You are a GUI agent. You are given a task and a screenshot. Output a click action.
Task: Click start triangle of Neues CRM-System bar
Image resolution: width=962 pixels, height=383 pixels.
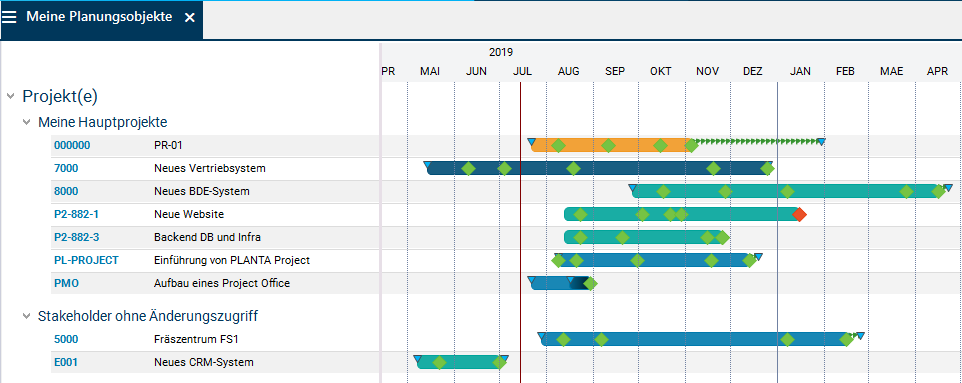[x=417, y=358]
